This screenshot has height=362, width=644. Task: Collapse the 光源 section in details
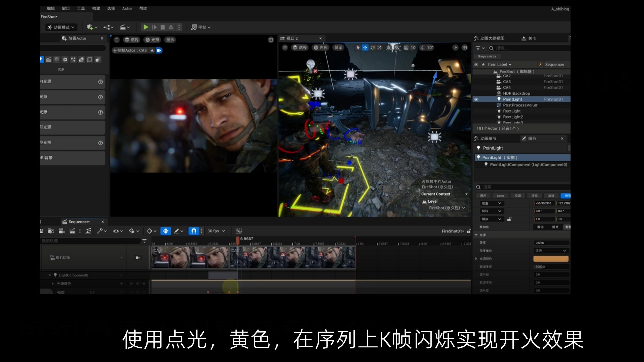point(476,235)
